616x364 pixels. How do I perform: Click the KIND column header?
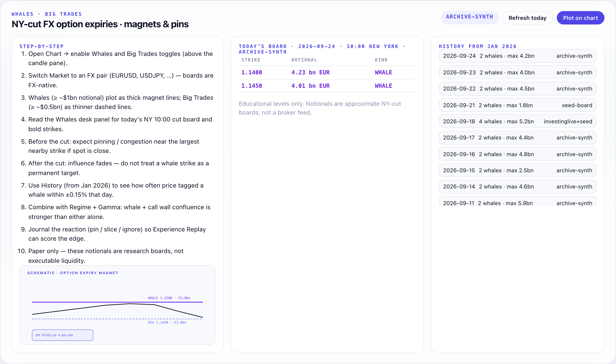point(381,60)
